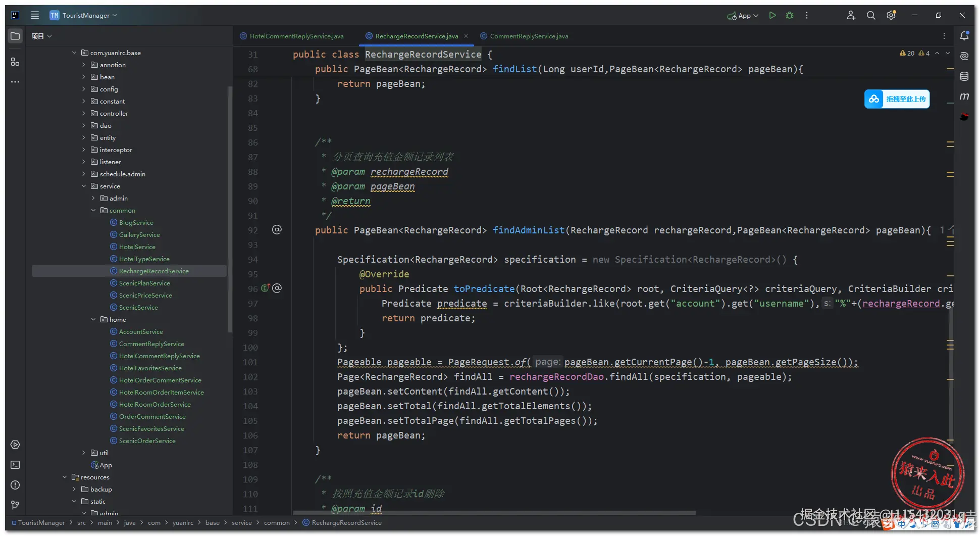This screenshot has width=980, height=536.
Task: Click the cloud upload widget
Action: click(x=897, y=99)
